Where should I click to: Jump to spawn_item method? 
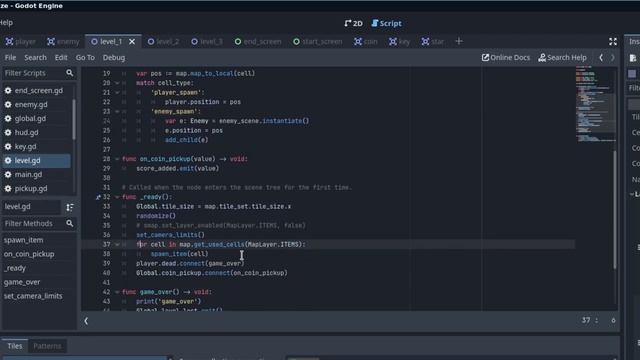23,240
